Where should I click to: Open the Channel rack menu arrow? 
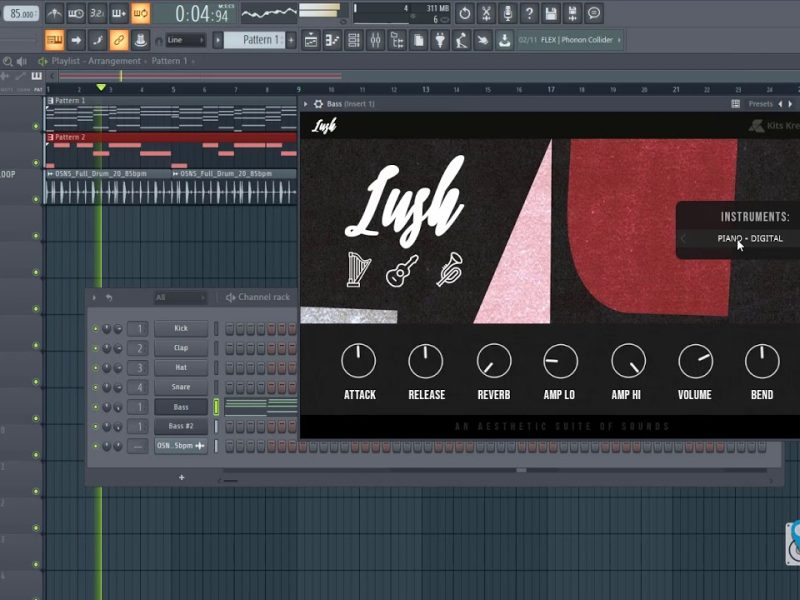coord(94,297)
